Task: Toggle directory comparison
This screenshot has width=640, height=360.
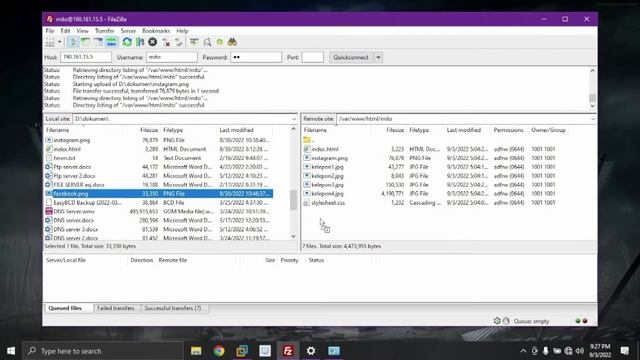Action: click(x=207, y=42)
